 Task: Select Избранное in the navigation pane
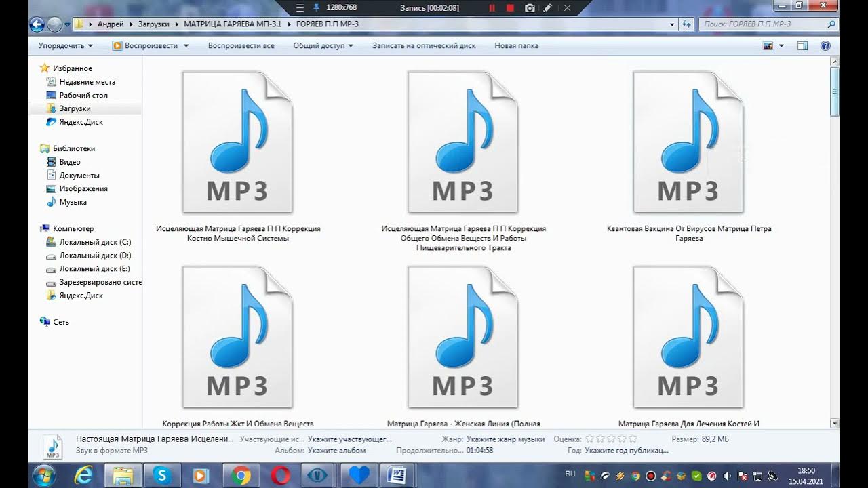tap(72, 68)
